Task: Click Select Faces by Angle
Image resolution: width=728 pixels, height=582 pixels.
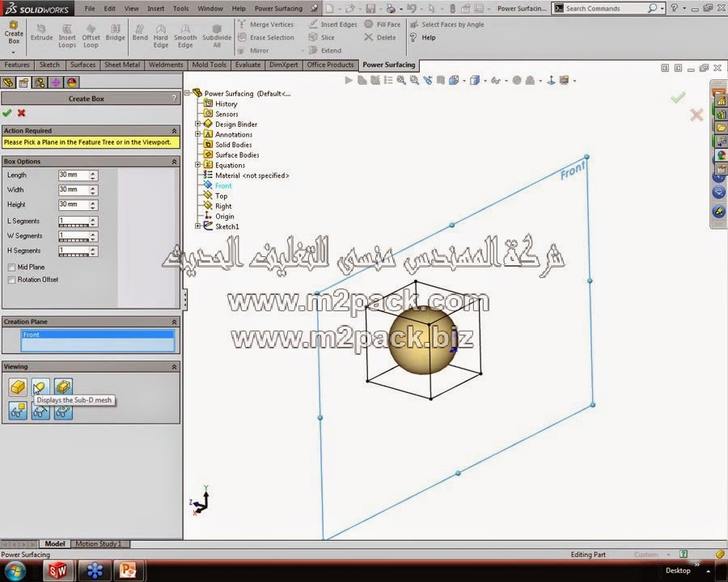Action: point(447,24)
